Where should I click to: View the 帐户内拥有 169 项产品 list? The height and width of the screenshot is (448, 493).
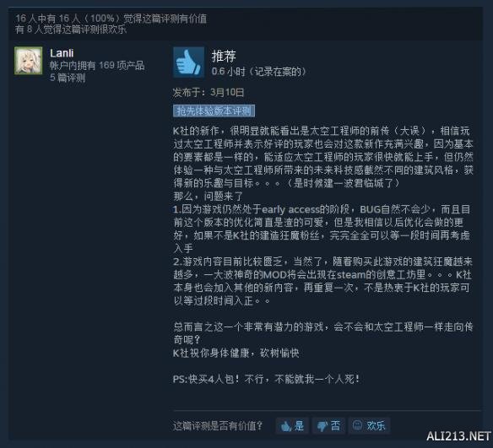(x=97, y=66)
